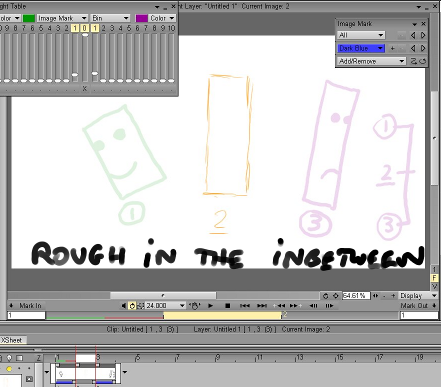Zoom out with the minus button near Display
This screenshot has width=441, height=387.
384,296
